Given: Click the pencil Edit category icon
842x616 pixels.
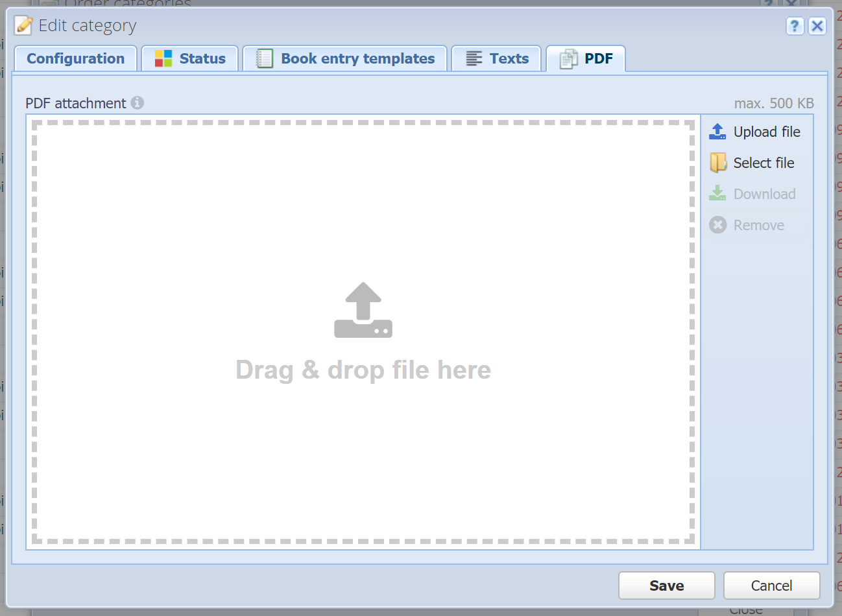Looking at the screenshot, I should tap(23, 25).
